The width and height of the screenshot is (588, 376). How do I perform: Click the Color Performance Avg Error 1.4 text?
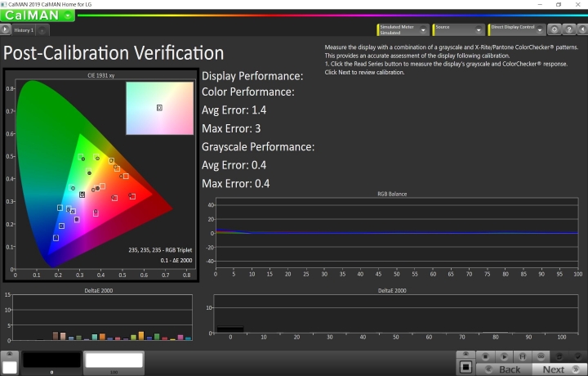point(234,110)
